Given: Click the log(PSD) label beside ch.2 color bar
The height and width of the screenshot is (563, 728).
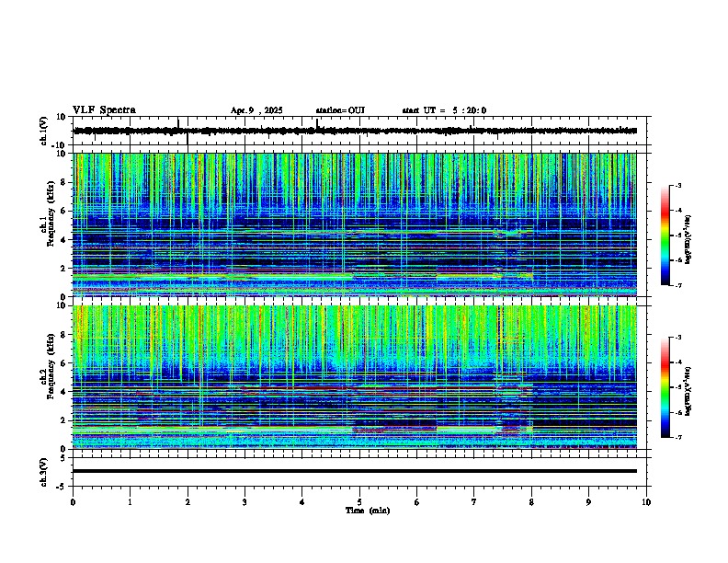Looking at the screenshot, I should [688, 391].
